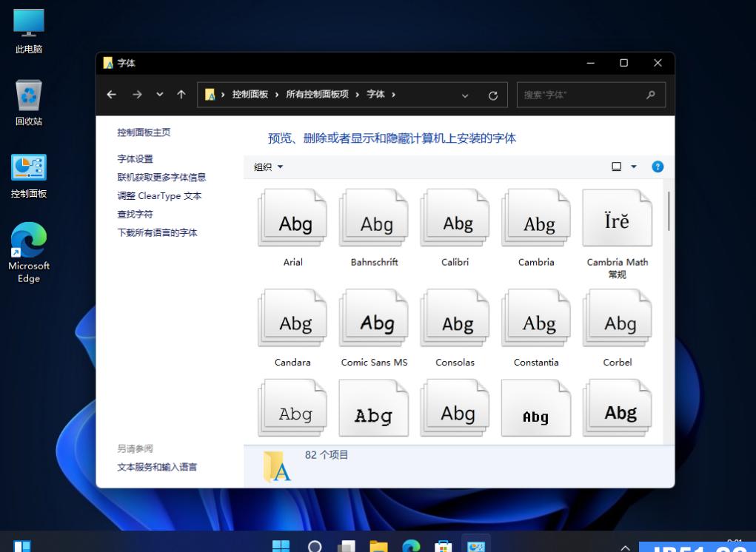Viewport: 756px width, 552px height.
Task: Select the Consolas font icon
Action: 455,318
